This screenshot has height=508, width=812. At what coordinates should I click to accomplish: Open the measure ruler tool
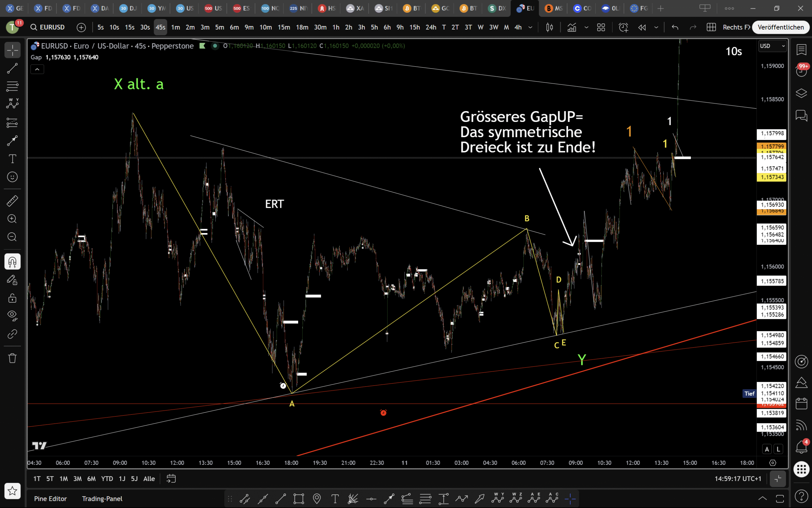tap(12, 201)
